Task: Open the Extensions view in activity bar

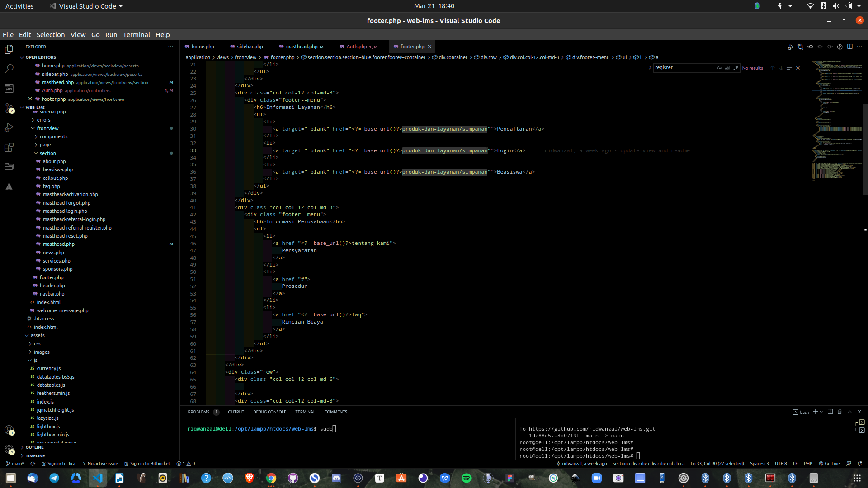Action: point(9,147)
